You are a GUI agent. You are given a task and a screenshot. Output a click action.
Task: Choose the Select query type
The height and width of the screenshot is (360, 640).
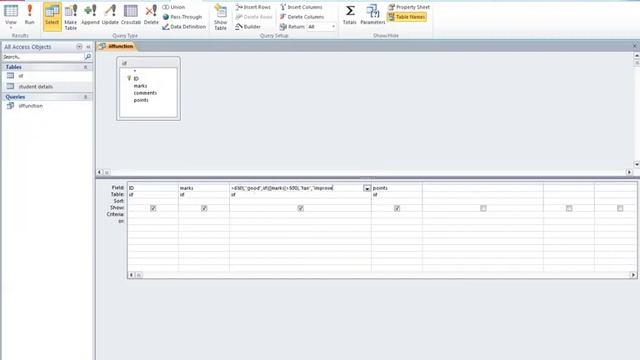pos(52,16)
